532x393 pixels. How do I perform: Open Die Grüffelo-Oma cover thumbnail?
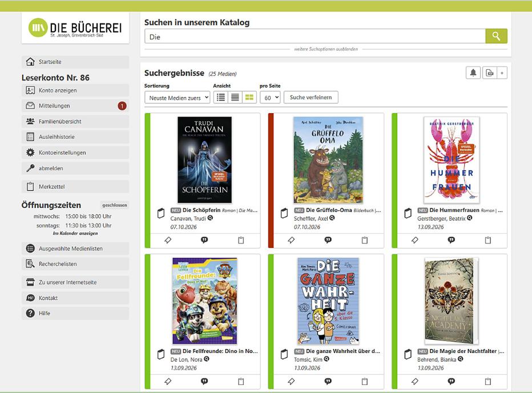(328, 159)
